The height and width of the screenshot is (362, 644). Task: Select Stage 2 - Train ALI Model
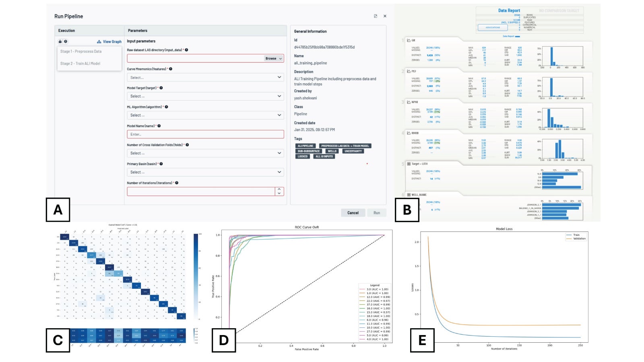[80, 64]
